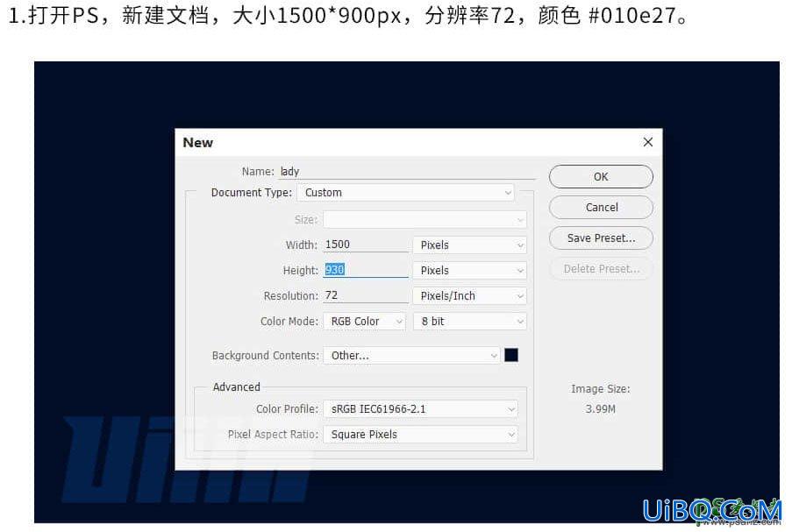Click the Image Size label
792x532 pixels.
(x=601, y=388)
